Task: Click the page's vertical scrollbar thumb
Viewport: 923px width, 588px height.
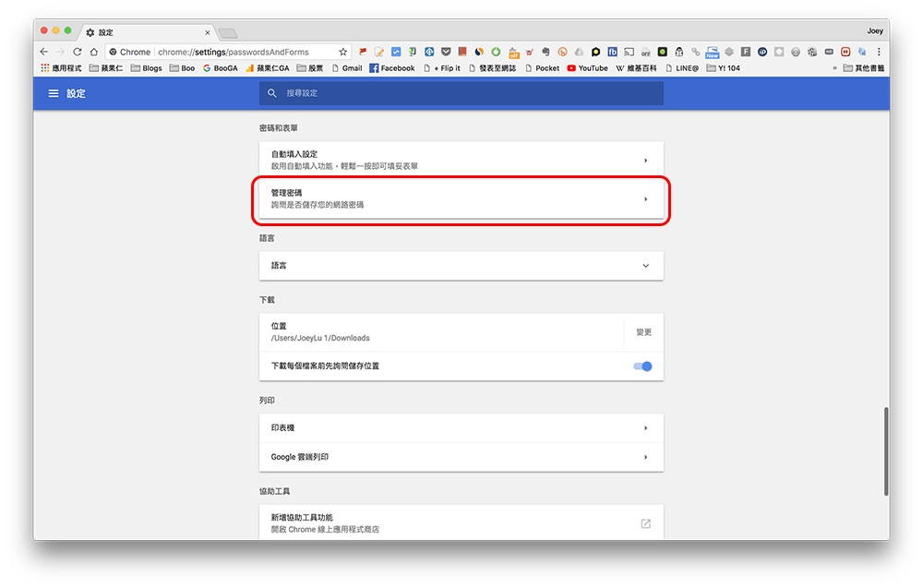Action: tap(886, 451)
